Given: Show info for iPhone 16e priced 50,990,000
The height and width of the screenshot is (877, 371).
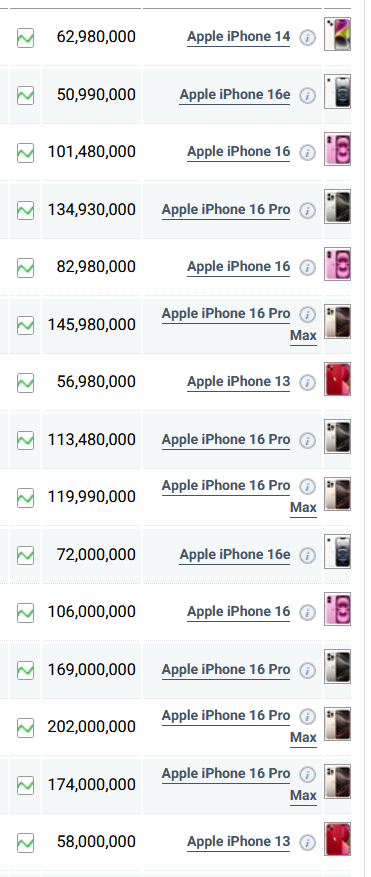Looking at the screenshot, I should click(307, 96).
